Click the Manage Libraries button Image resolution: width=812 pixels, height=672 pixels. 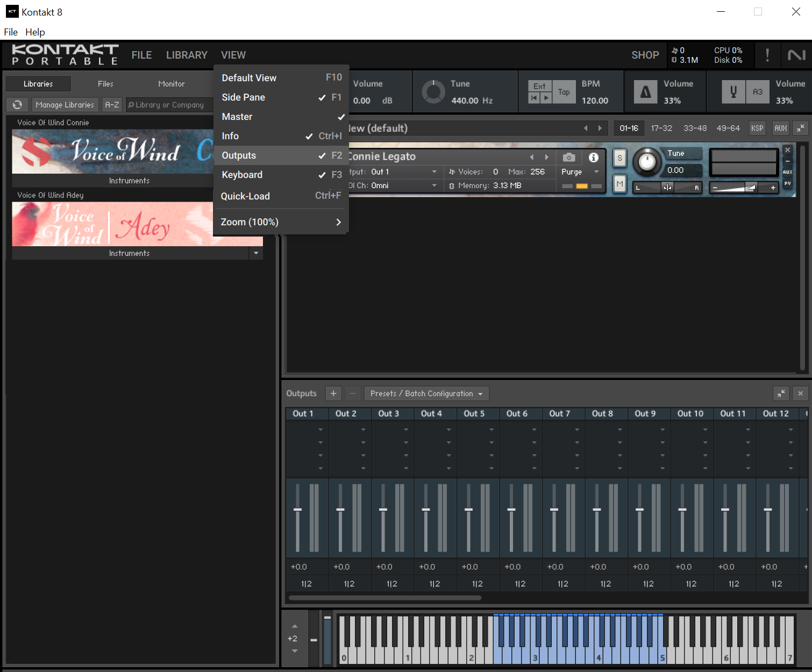(x=65, y=105)
